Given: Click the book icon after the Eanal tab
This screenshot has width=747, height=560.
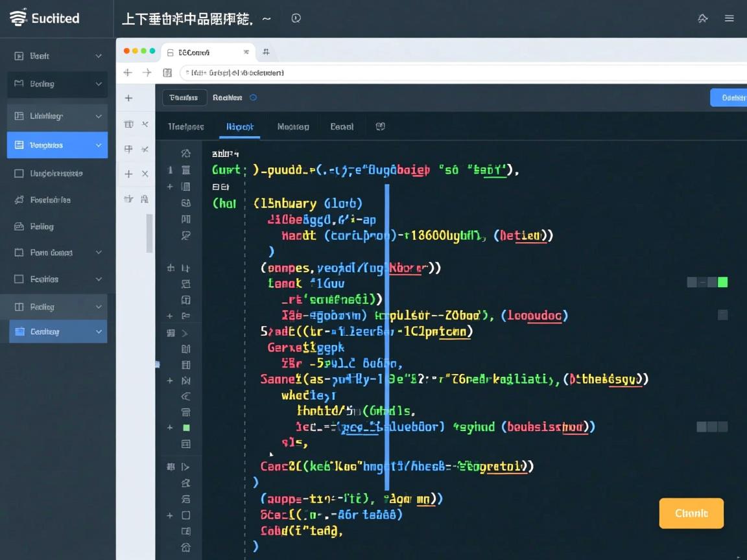Looking at the screenshot, I should point(381,126).
